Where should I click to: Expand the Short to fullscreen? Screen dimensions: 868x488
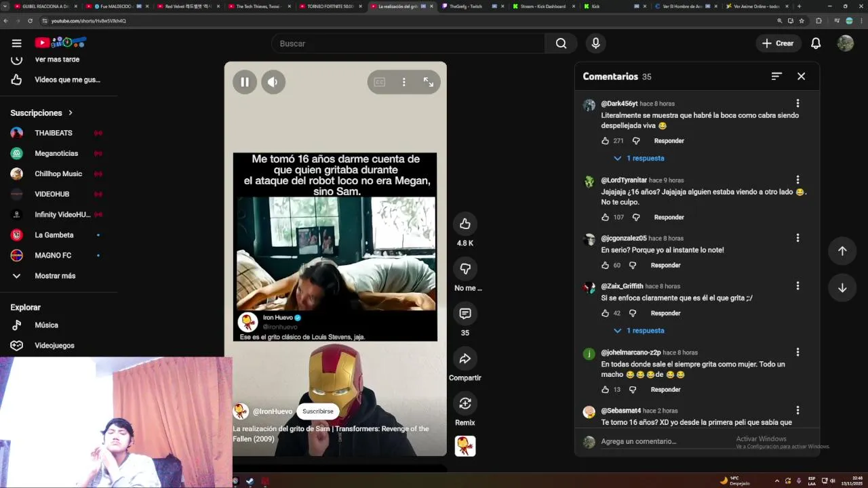coord(429,82)
